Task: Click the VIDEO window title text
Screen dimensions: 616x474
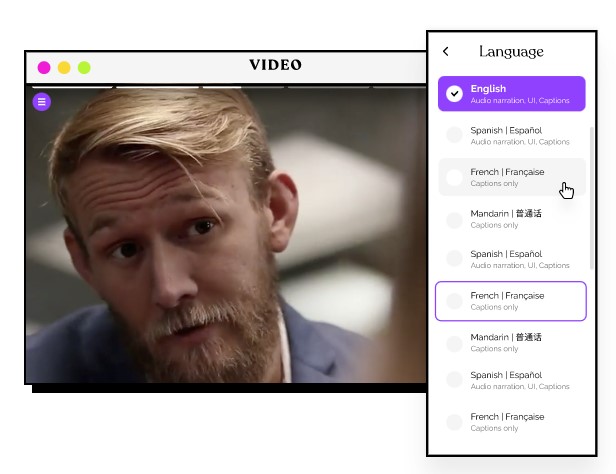Action: tap(275, 66)
